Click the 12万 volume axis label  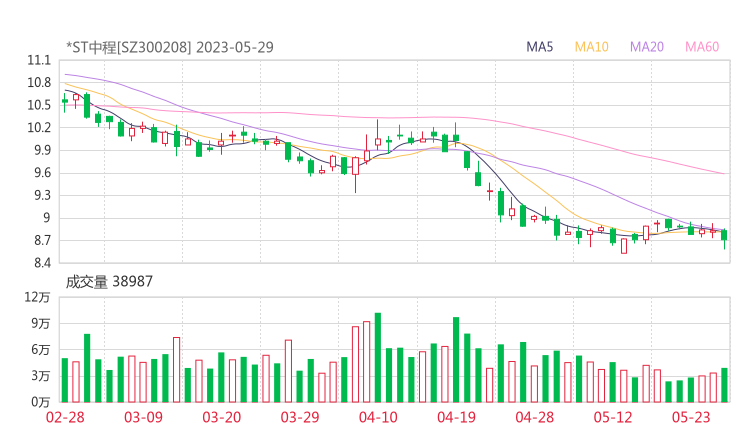[37, 297]
